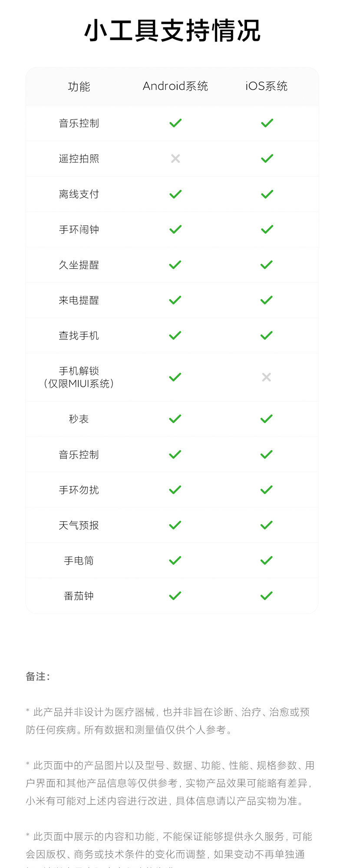Click the iOS系统 column header
This screenshot has width=343, height=868.
pos(267,86)
